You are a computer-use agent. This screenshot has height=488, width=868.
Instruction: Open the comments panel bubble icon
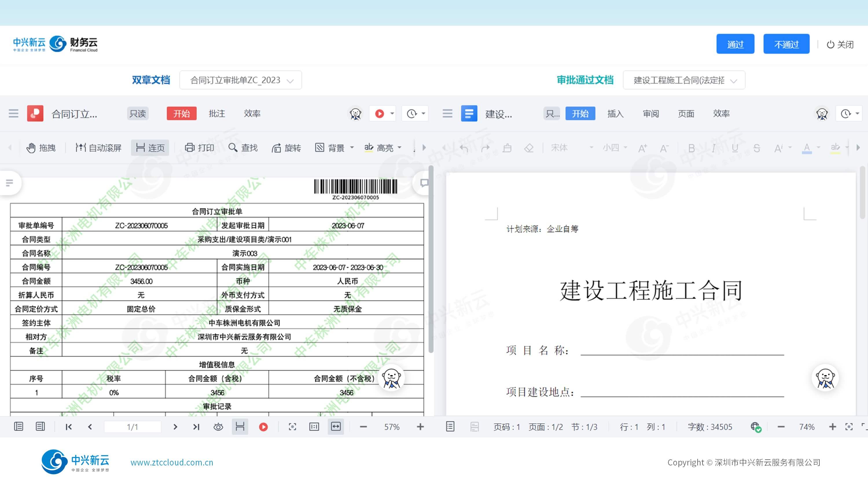[x=424, y=183]
